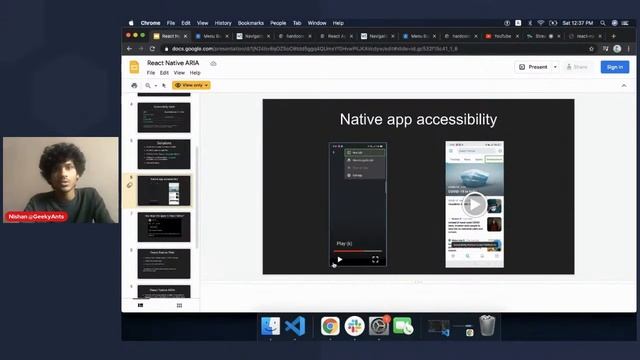The height and width of the screenshot is (360, 640).
Task: Open the Chrome History menu
Action: click(x=223, y=23)
